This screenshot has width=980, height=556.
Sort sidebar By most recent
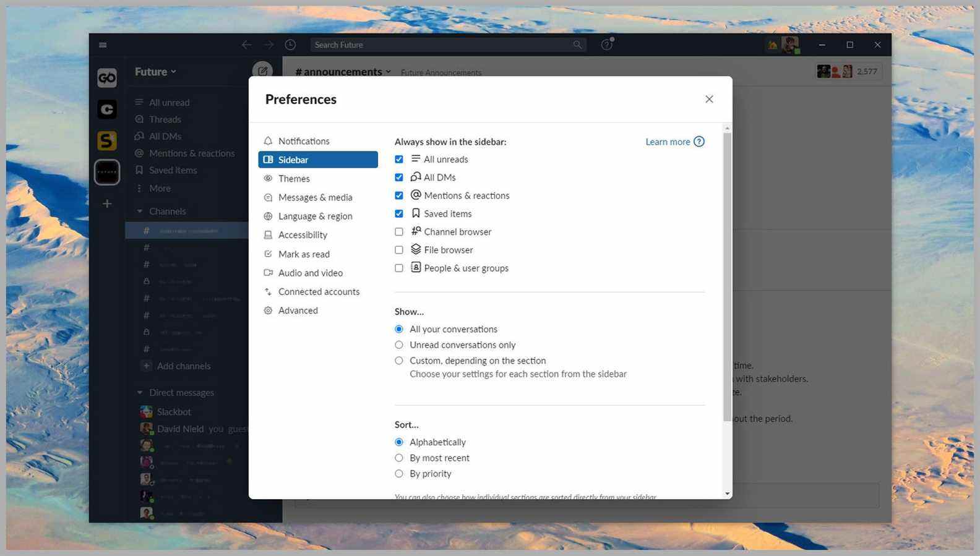coord(399,458)
